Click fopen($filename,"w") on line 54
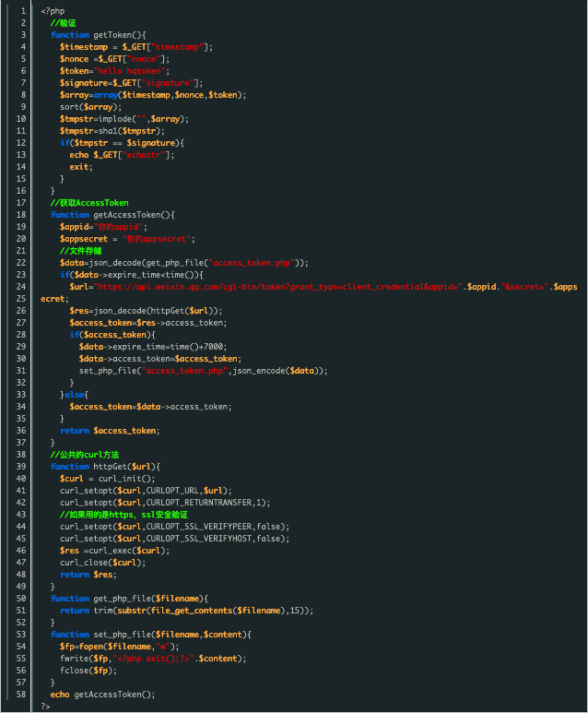 (x=127, y=647)
